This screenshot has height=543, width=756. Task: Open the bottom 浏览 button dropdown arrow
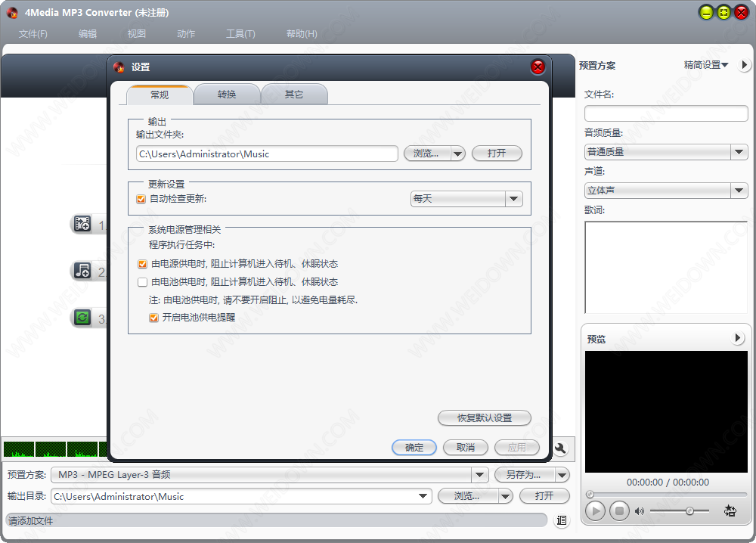[505, 496]
